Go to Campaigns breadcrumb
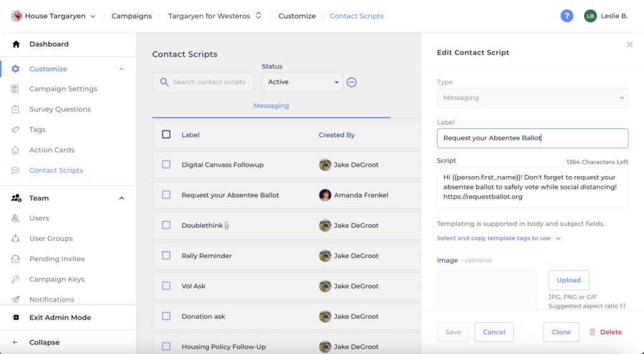The image size is (644, 354). pyautogui.click(x=131, y=16)
